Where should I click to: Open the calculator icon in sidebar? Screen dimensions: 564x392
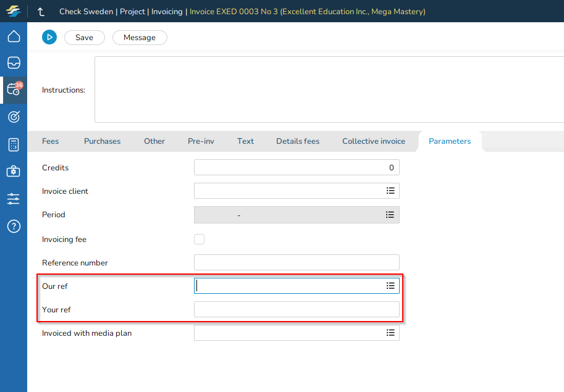[x=14, y=144]
